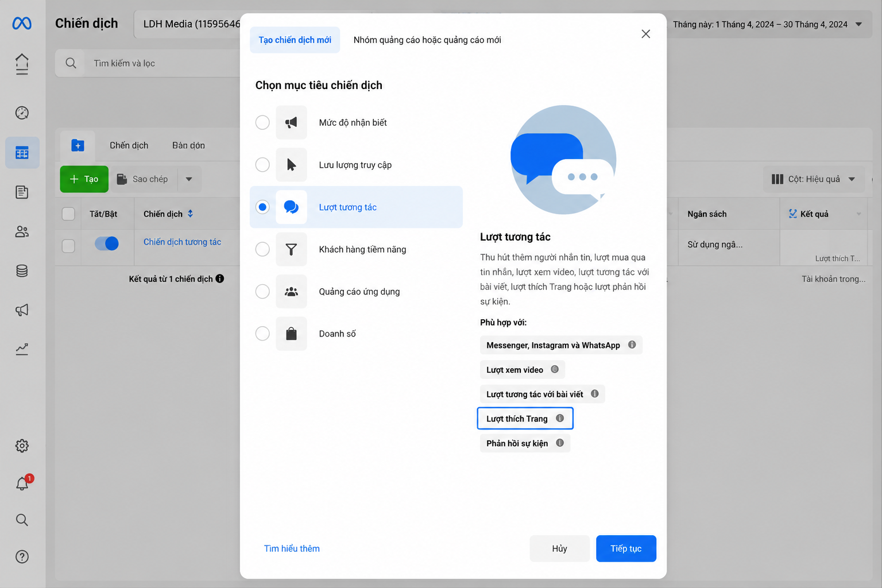Toggle off Chiến dịch tương tác campaign switch
Screen dimensions: 882x588
point(107,243)
